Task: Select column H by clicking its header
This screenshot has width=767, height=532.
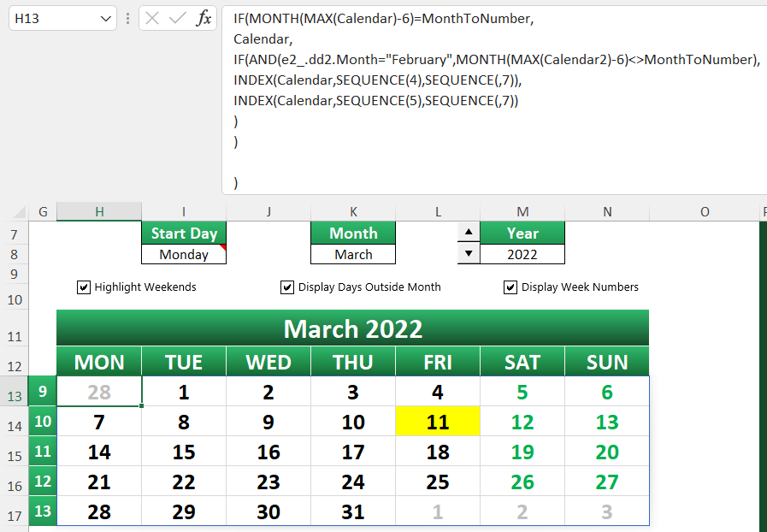Action: click(99, 211)
